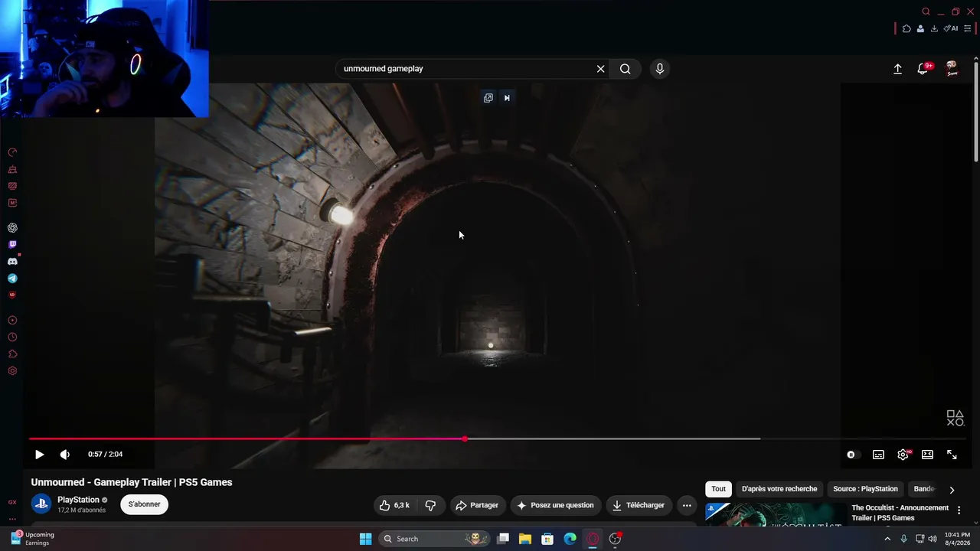
Task: Open browser settings gear in sidebar
Action: pyautogui.click(x=12, y=371)
